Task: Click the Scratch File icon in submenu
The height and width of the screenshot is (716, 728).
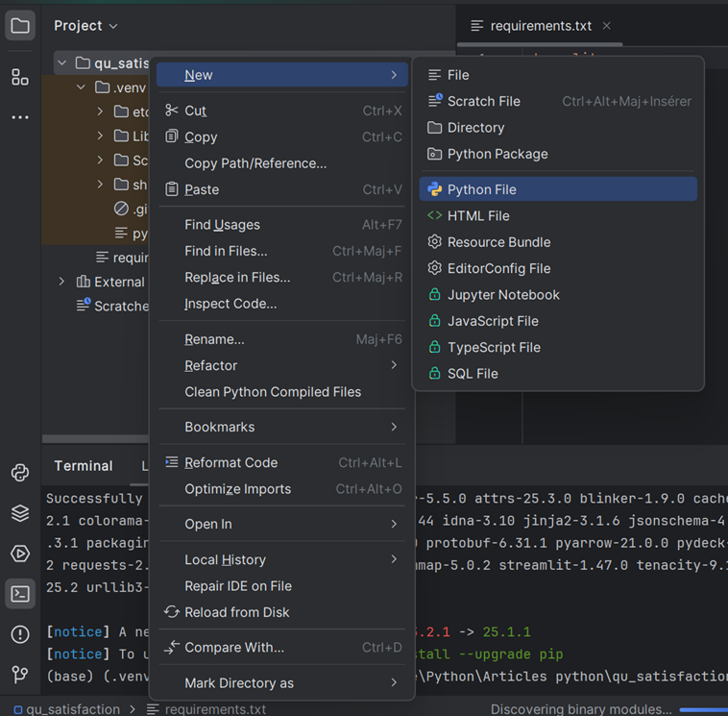Action: click(435, 100)
